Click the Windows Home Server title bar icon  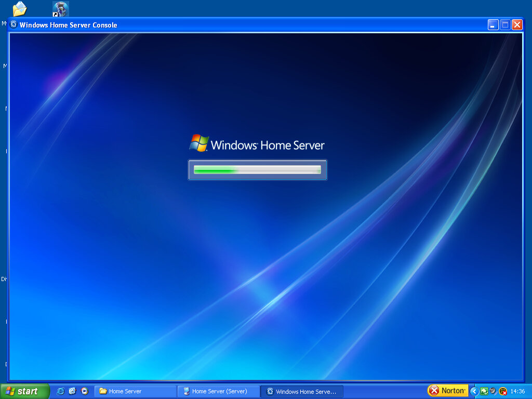coord(14,24)
